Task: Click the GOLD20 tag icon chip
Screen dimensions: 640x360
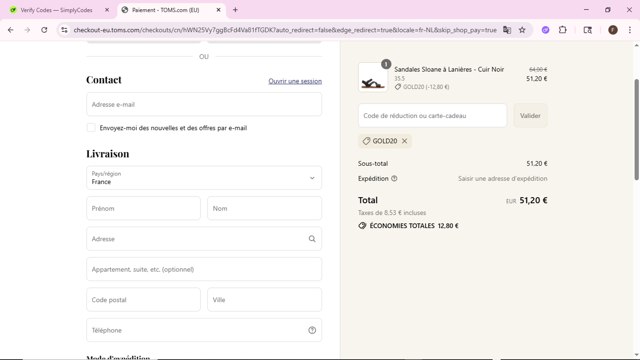Action: pyautogui.click(x=366, y=141)
